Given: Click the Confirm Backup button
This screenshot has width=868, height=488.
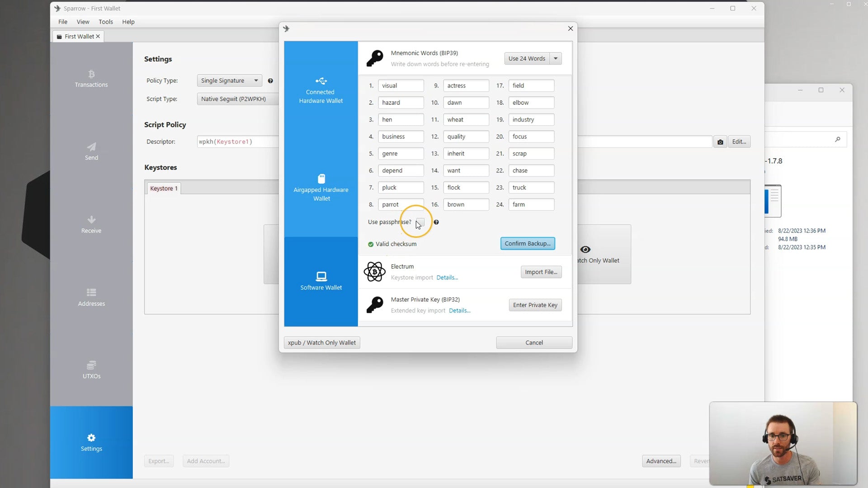Looking at the screenshot, I should point(527,244).
